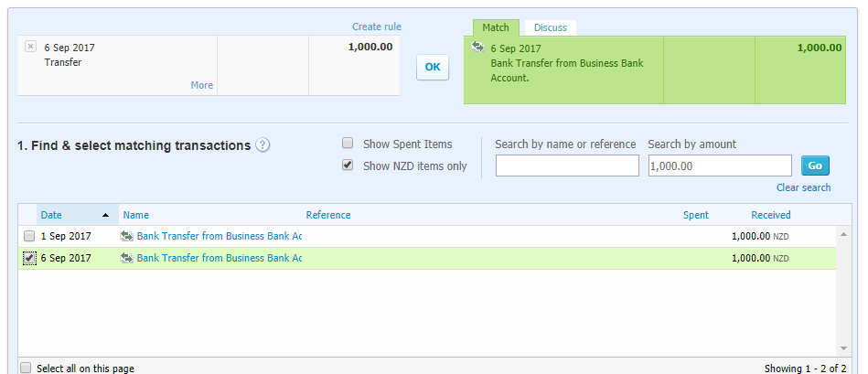
Task: Click the transfer icon in the green match panel
Action: (x=477, y=47)
